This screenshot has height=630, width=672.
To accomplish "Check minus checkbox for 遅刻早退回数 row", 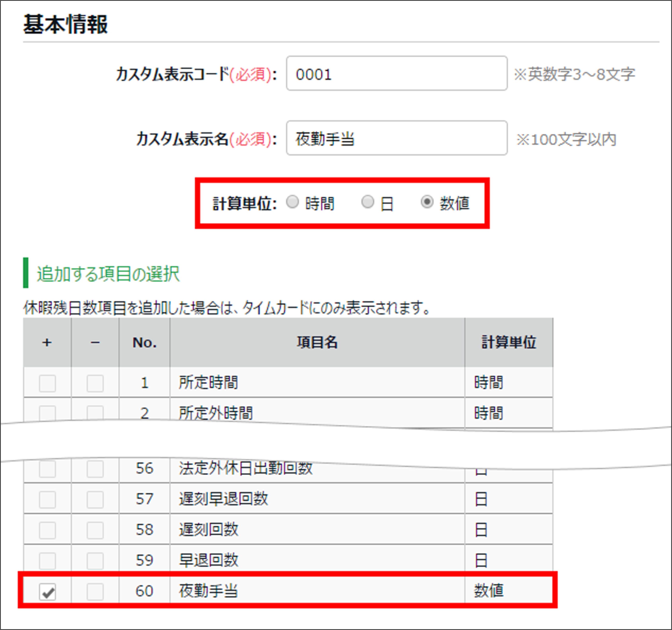I will click(95, 500).
